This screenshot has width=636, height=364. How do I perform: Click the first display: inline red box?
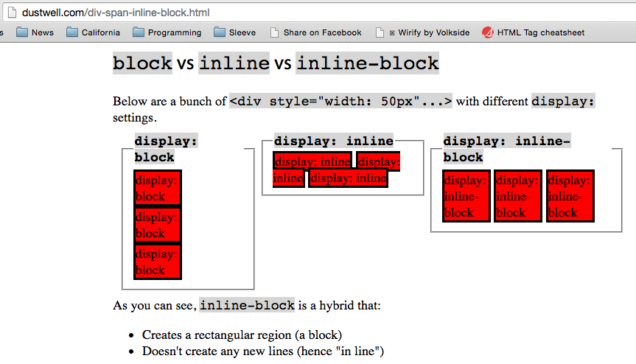pyautogui.click(x=312, y=161)
